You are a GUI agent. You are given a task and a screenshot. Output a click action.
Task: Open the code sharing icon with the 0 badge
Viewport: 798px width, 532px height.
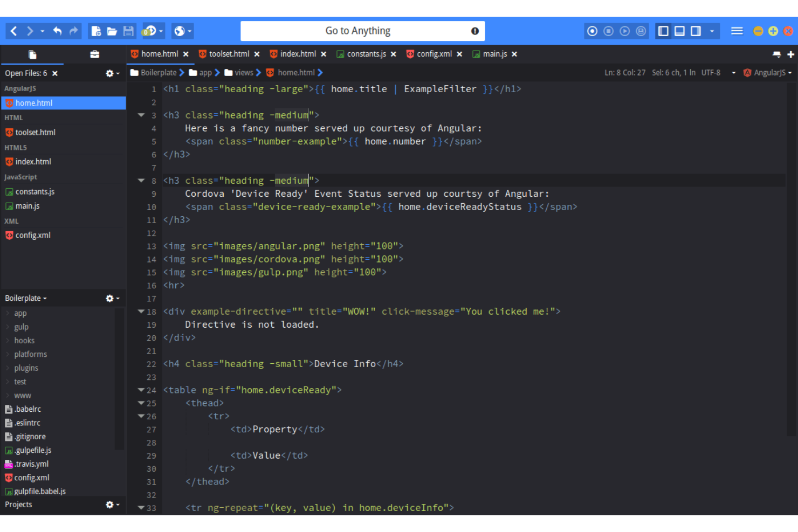point(149,31)
